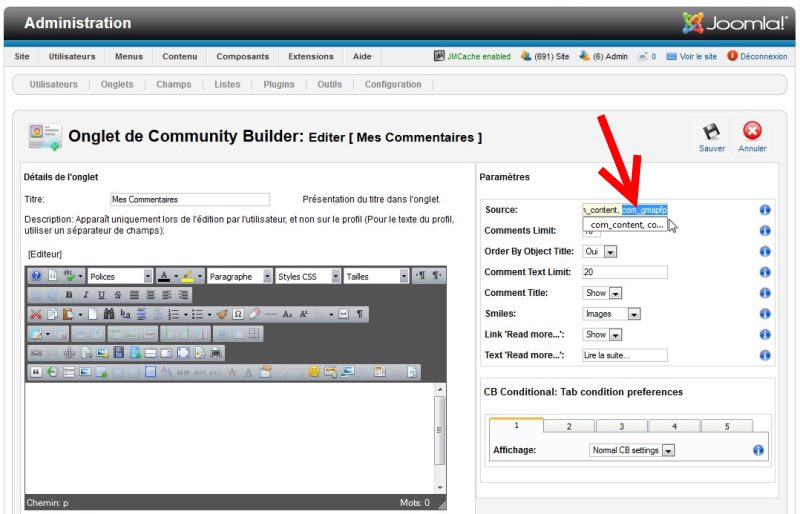Click the red Annuler cancel icon
This screenshot has width=800, height=514.
pos(752,131)
